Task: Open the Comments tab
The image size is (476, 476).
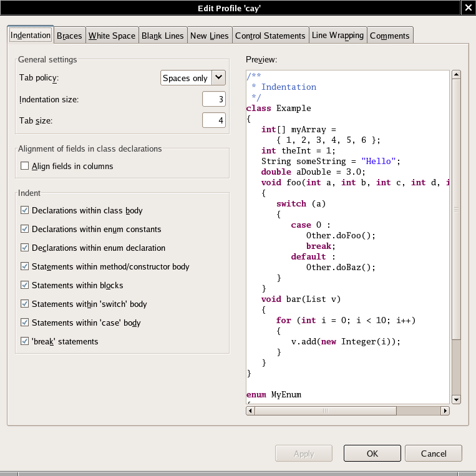Action: (x=389, y=36)
